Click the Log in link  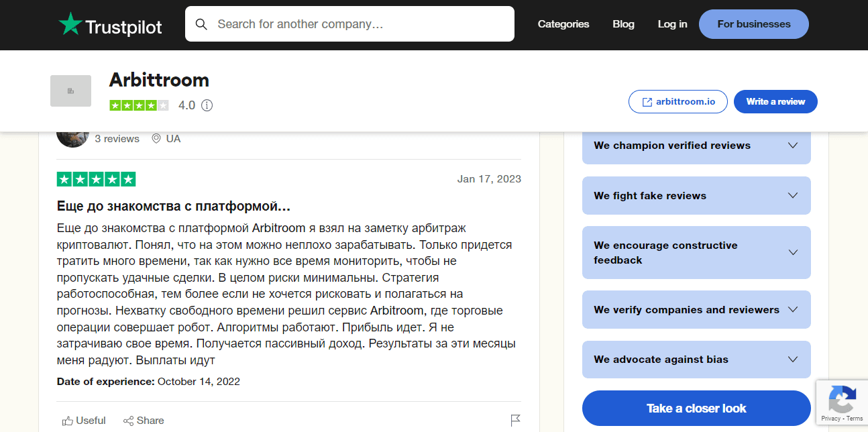[672, 24]
